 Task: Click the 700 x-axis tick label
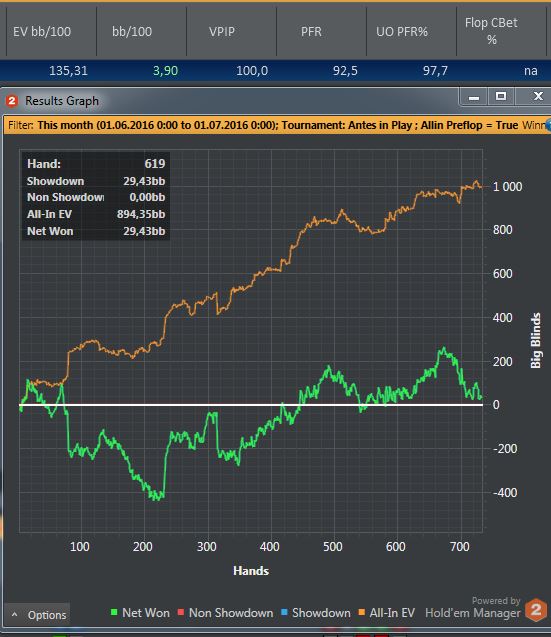click(x=460, y=546)
